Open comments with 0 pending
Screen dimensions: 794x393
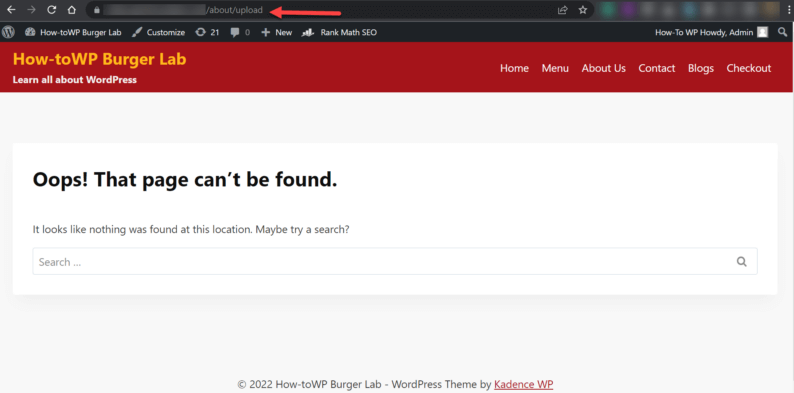point(240,32)
